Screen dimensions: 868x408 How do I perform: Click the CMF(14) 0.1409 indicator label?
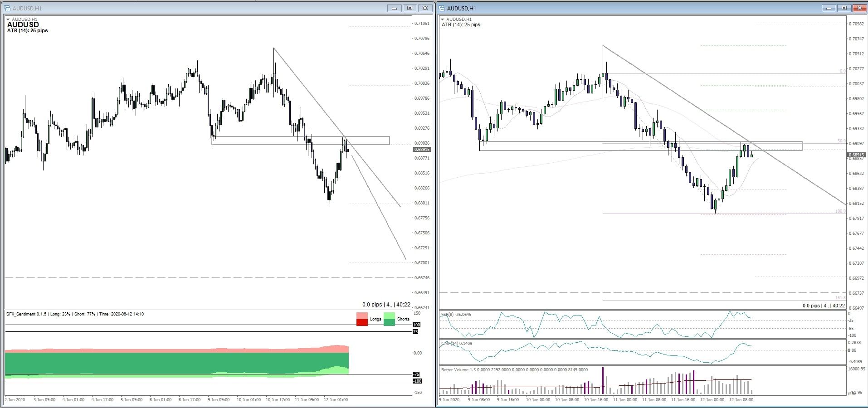457,344
